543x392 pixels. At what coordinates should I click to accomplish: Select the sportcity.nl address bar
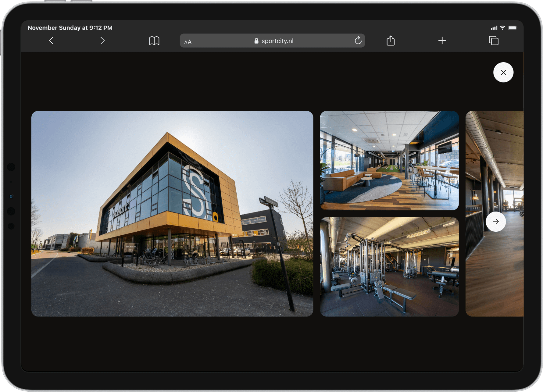tap(272, 41)
